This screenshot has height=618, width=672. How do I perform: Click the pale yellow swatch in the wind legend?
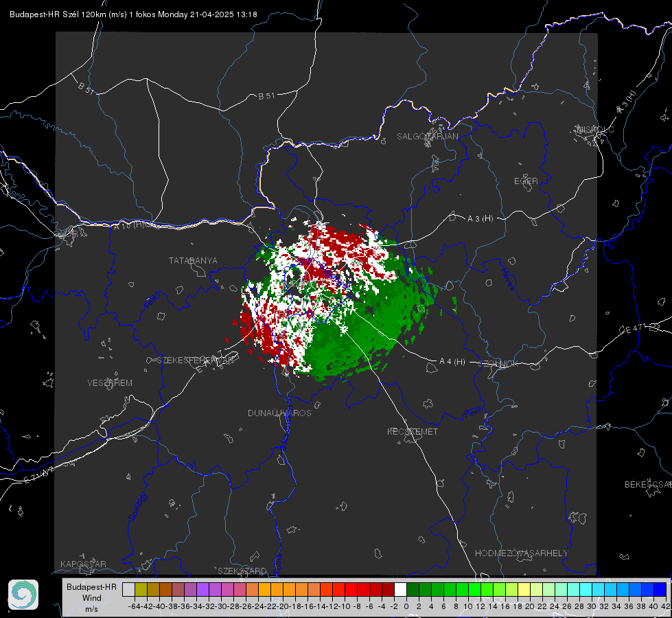pos(524,590)
